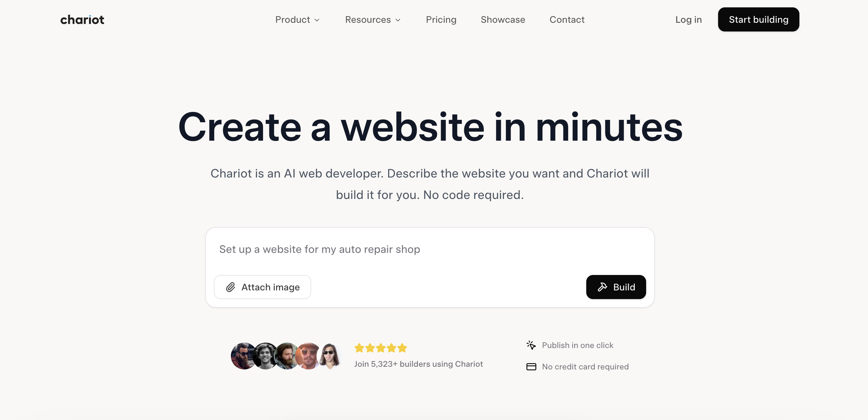Click the Log in link

click(x=688, y=20)
